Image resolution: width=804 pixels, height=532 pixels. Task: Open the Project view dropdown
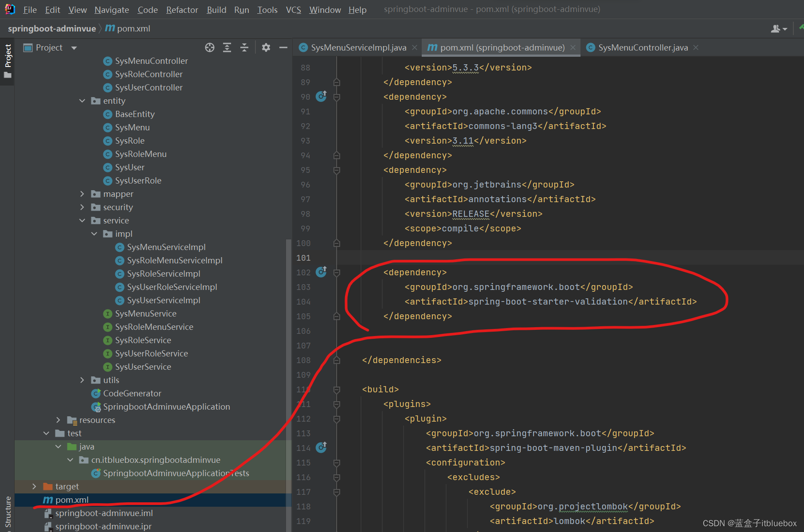click(74, 48)
